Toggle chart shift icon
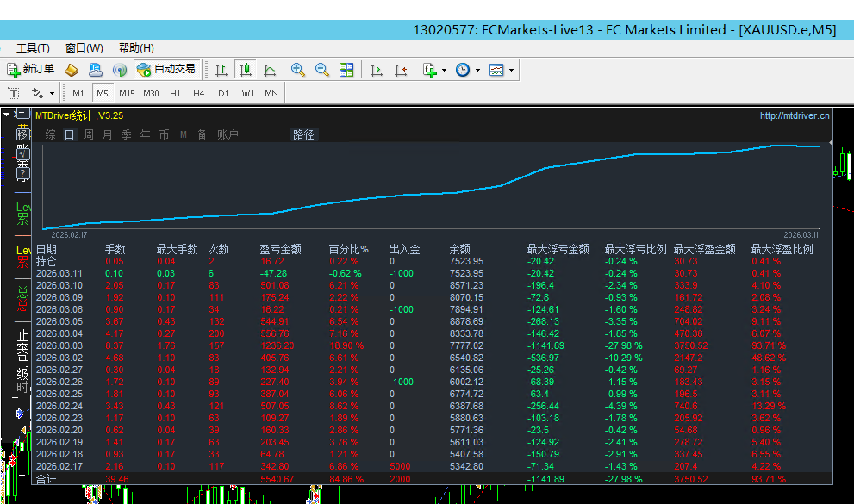The width and height of the screenshot is (854, 504). click(x=401, y=70)
